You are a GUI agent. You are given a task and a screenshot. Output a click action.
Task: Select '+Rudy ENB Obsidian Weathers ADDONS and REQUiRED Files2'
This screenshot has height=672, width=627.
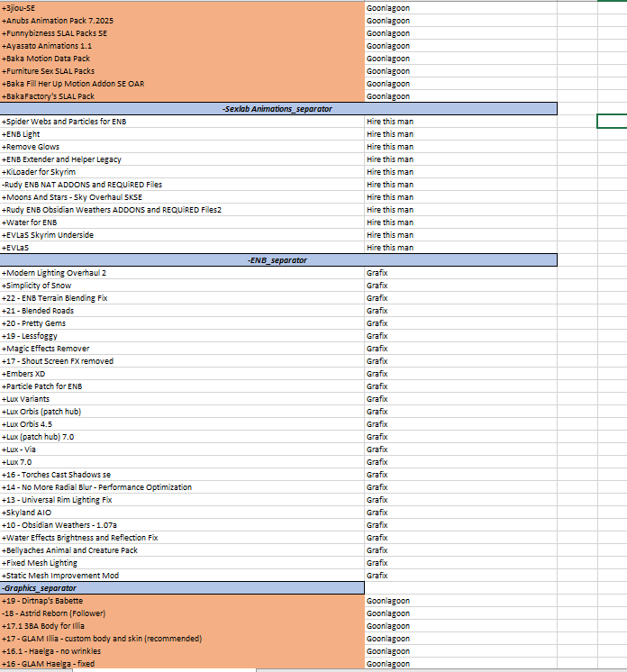click(x=182, y=210)
